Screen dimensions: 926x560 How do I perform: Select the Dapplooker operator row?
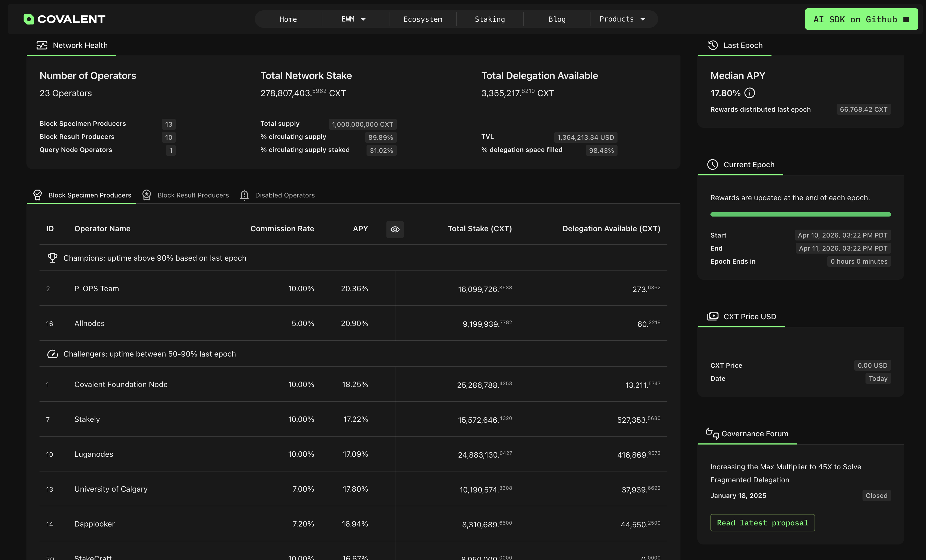(x=353, y=524)
